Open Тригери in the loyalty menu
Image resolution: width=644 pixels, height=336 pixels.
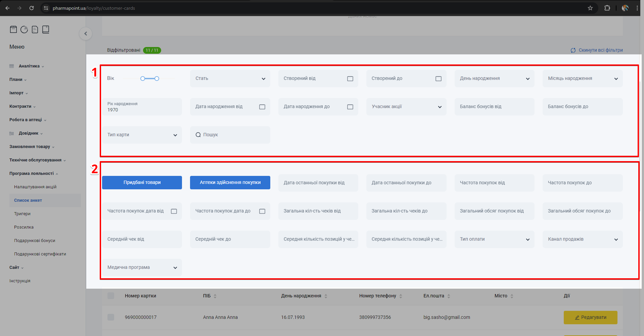22,214
